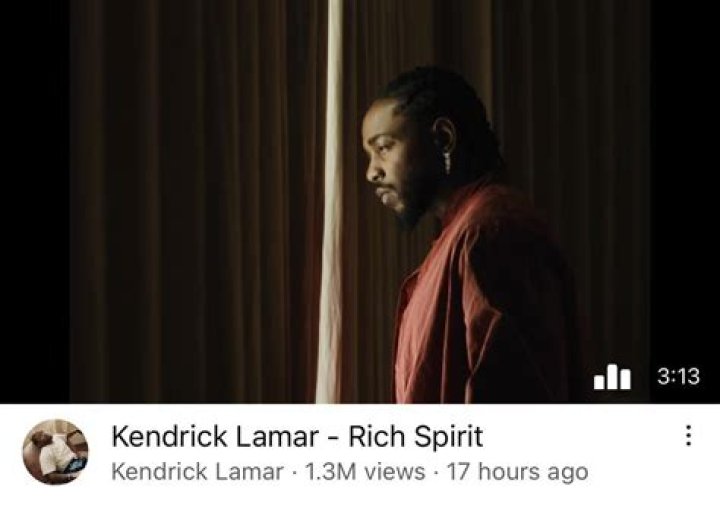720x506 pixels.
Task: Tap the dark curtains left of light strip
Action: click(195, 202)
